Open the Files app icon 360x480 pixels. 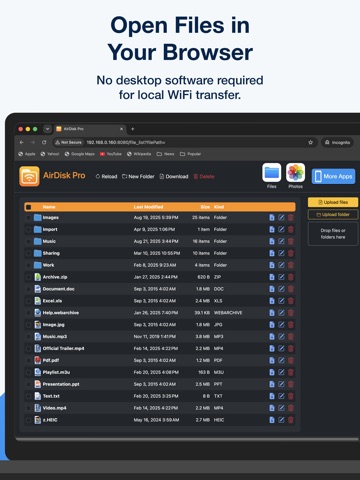[x=272, y=172]
